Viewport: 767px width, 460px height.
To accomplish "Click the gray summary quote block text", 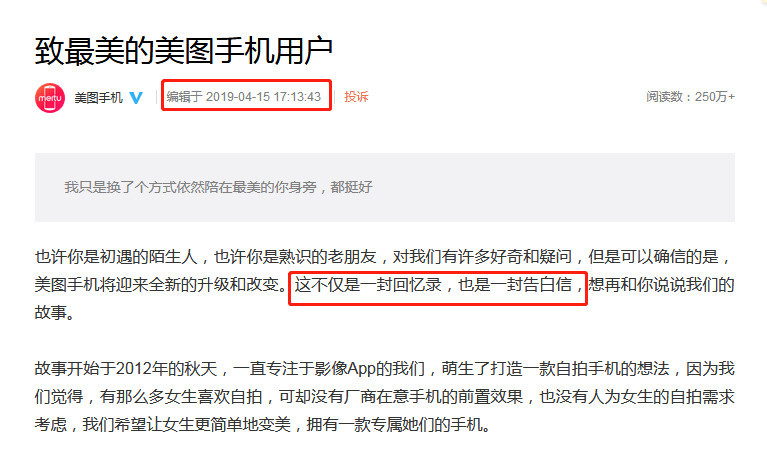I will pyautogui.click(x=218, y=187).
